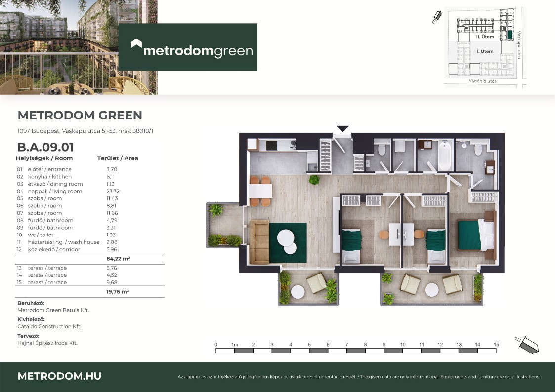Click the Cataldo Construction Kft. contractor name
Viewport: 555px width, 392px height.
tap(49, 326)
